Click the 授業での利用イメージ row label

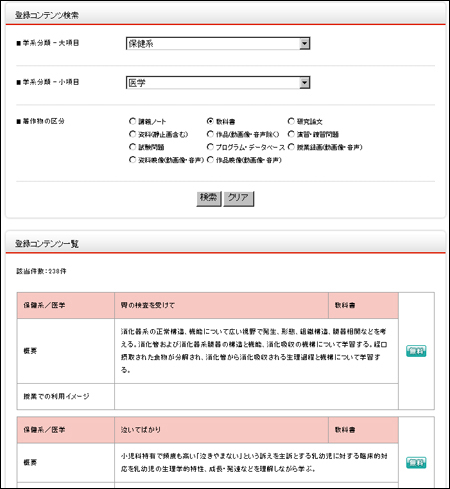click(56, 396)
